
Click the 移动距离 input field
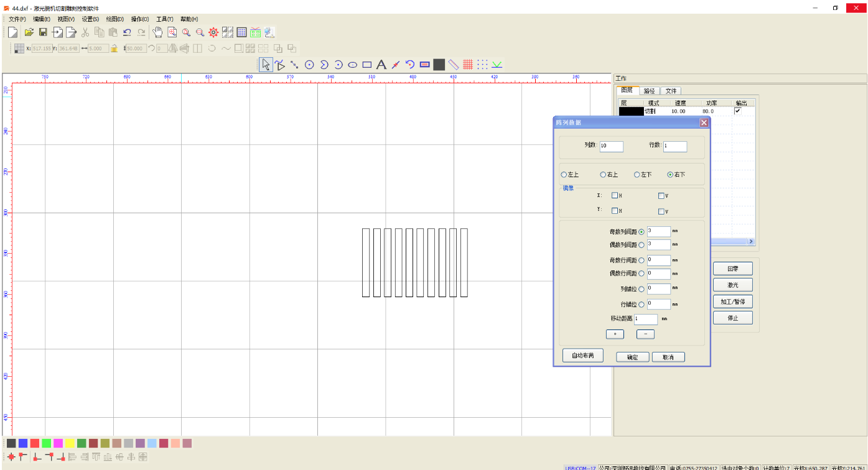(646, 319)
